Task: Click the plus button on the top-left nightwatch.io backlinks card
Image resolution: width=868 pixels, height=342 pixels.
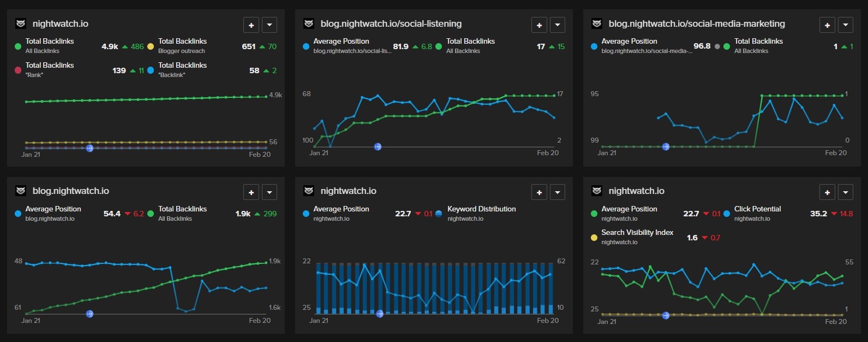Action: [x=251, y=25]
